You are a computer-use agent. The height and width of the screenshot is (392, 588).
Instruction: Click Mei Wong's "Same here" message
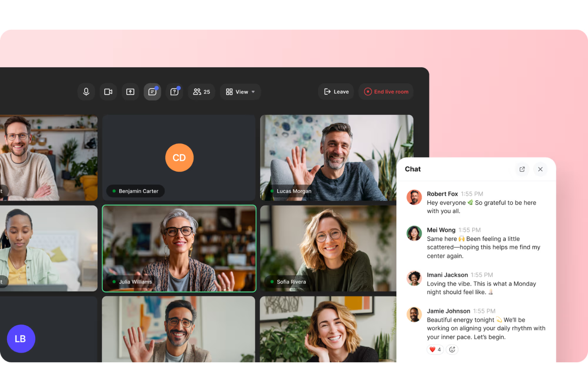tap(484, 247)
